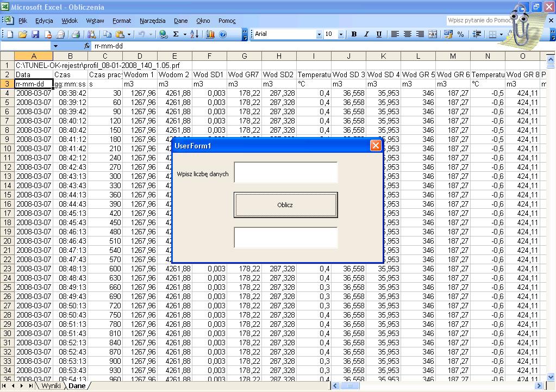Click the horizontal scrollbar left arrow

pyautogui.click(x=335, y=385)
